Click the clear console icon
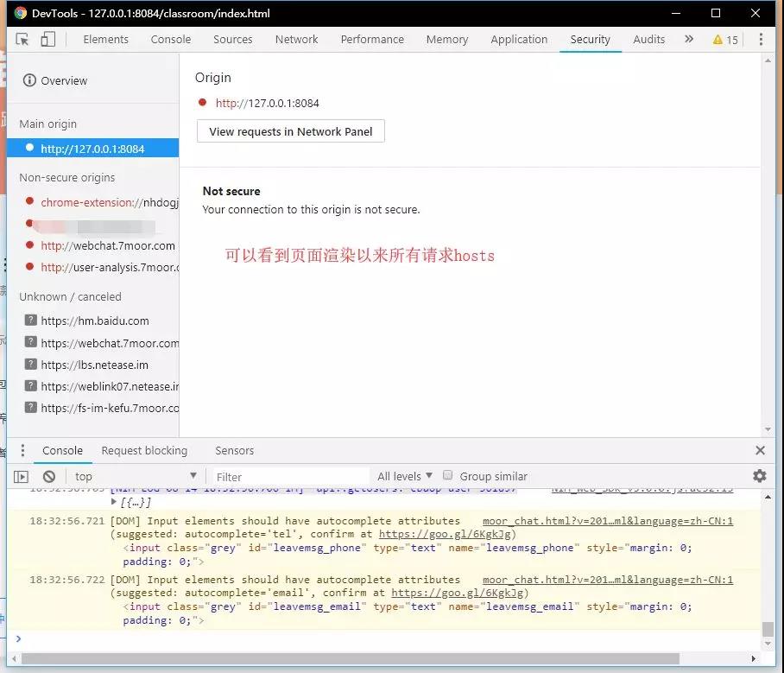The width and height of the screenshot is (784, 673). click(49, 476)
